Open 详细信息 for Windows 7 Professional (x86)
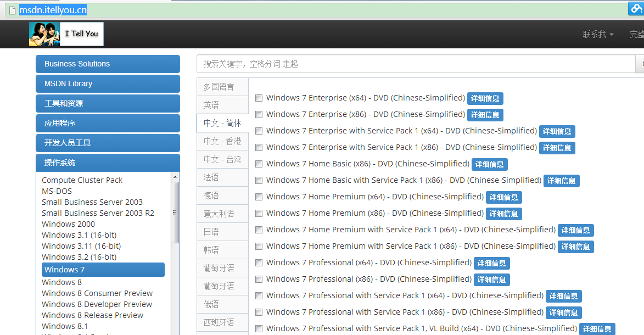644x335 pixels. click(x=491, y=280)
